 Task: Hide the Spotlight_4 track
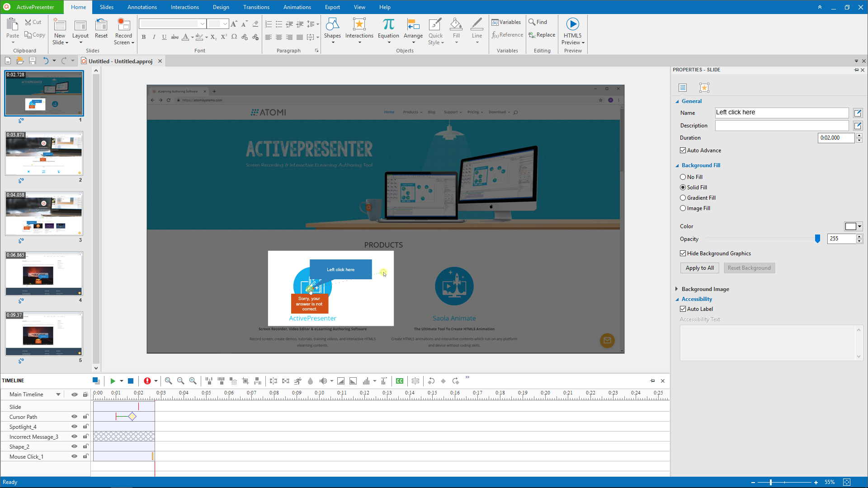pos(74,427)
